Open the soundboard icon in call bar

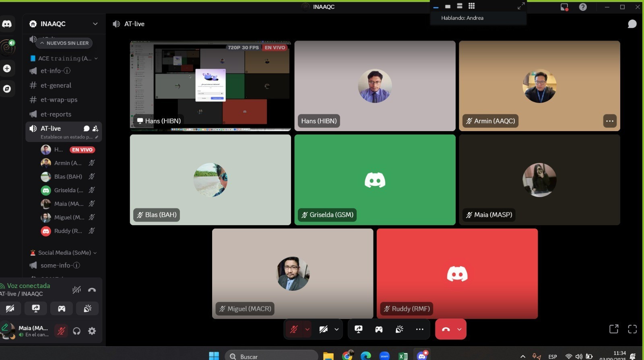point(399,329)
